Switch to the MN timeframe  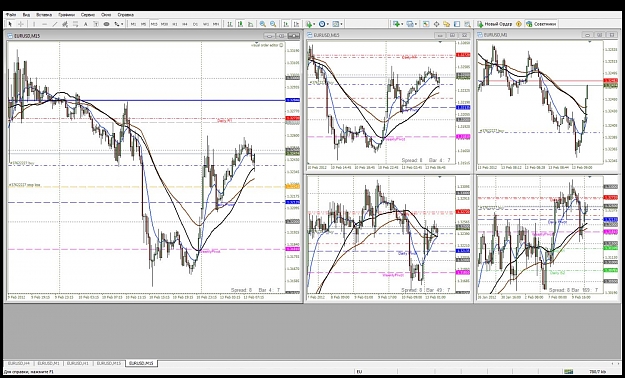pos(216,24)
